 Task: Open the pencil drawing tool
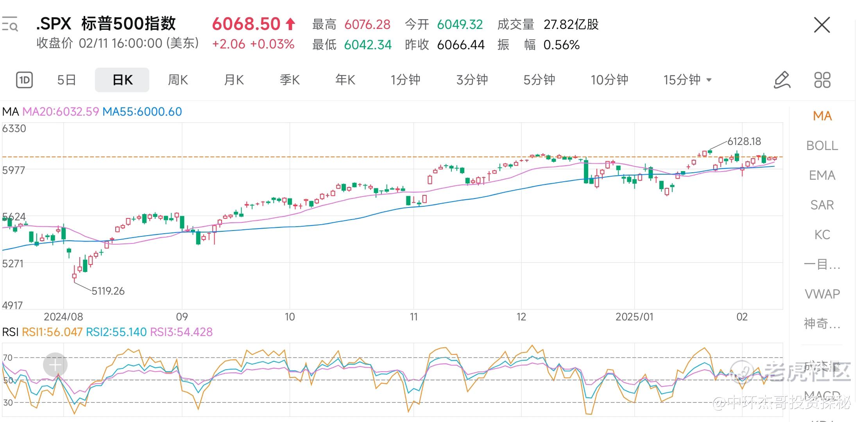tap(782, 80)
